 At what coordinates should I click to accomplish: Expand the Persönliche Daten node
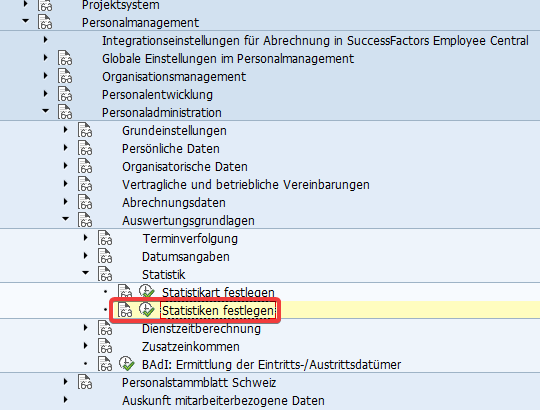click(x=65, y=147)
